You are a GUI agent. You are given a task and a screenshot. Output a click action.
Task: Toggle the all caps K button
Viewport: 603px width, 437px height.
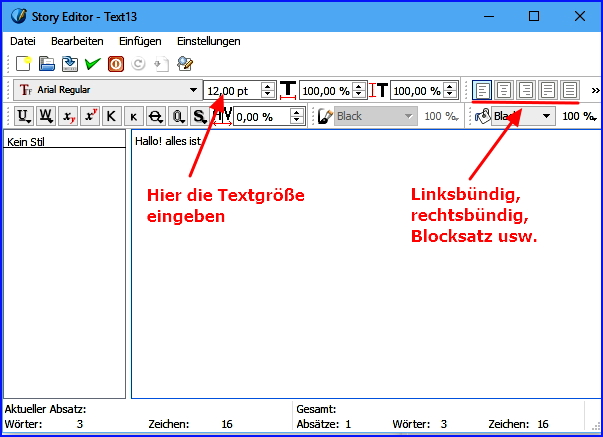point(112,116)
